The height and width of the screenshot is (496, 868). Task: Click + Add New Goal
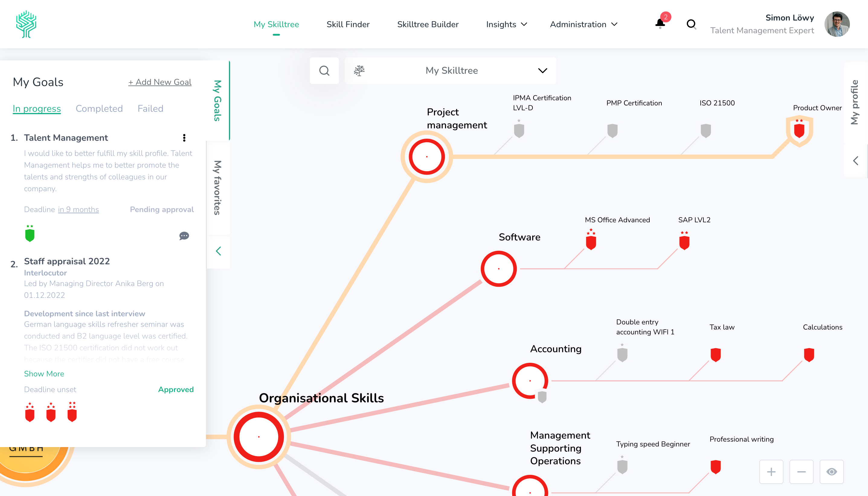[160, 82]
